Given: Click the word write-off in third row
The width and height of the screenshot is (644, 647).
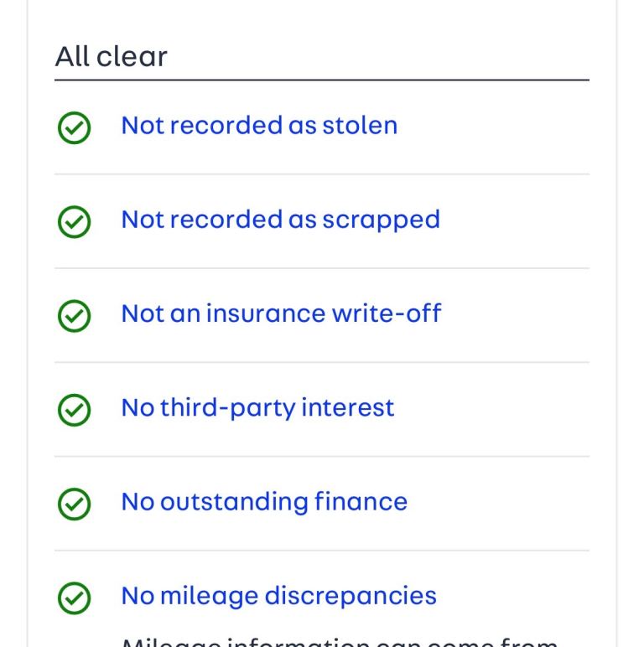Looking at the screenshot, I should coord(387,313).
